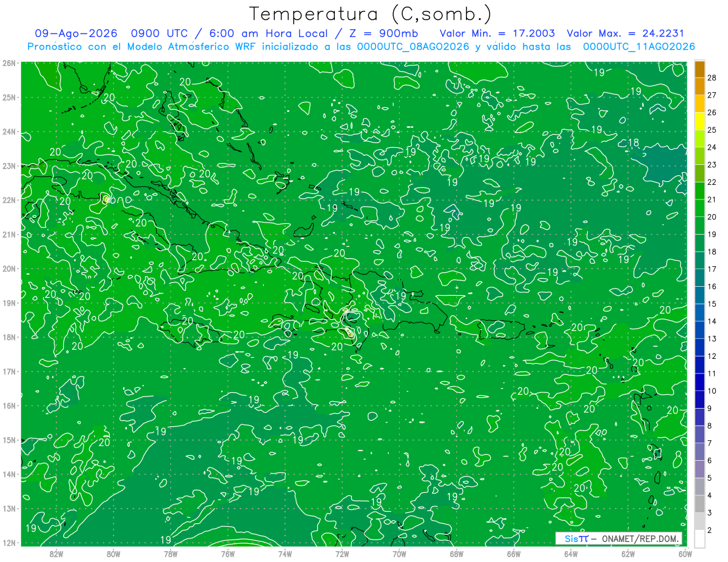The height and width of the screenshot is (562, 728).
Task: Click the "15N" latitude axis label
Action: [x=8, y=440]
